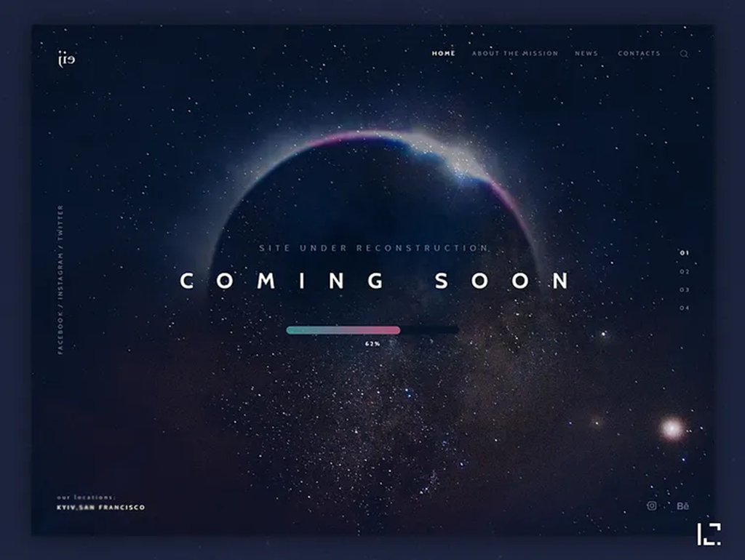Screen dimensions: 745x560
Task: Switch to slide indicator 02
Action: coord(684,272)
